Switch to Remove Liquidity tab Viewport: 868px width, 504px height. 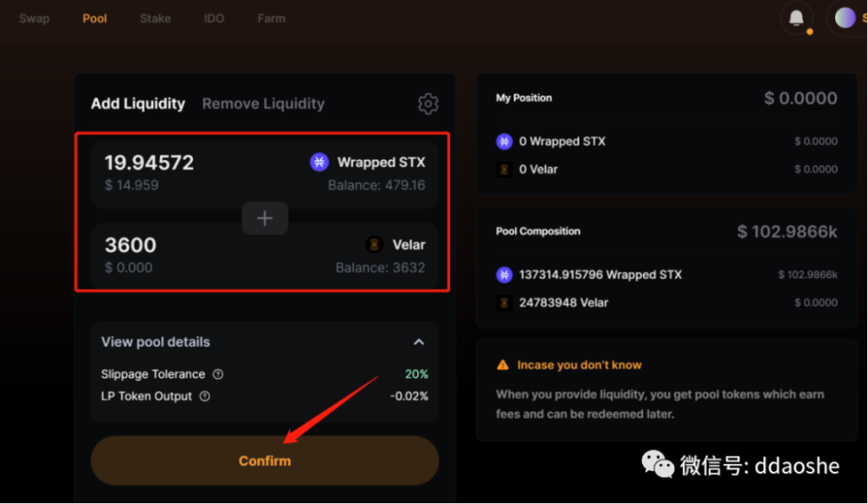click(x=263, y=104)
